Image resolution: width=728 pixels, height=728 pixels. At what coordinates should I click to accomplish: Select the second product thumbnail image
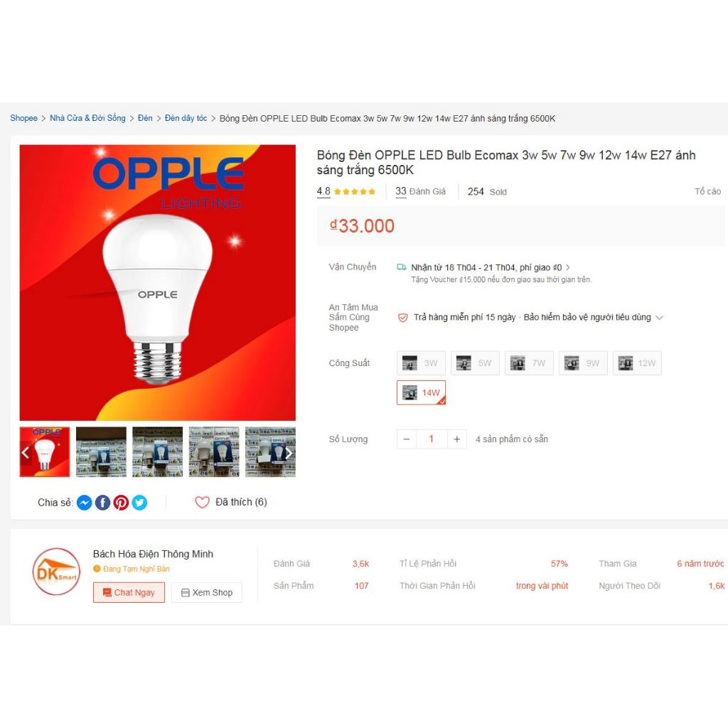click(x=101, y=451)
